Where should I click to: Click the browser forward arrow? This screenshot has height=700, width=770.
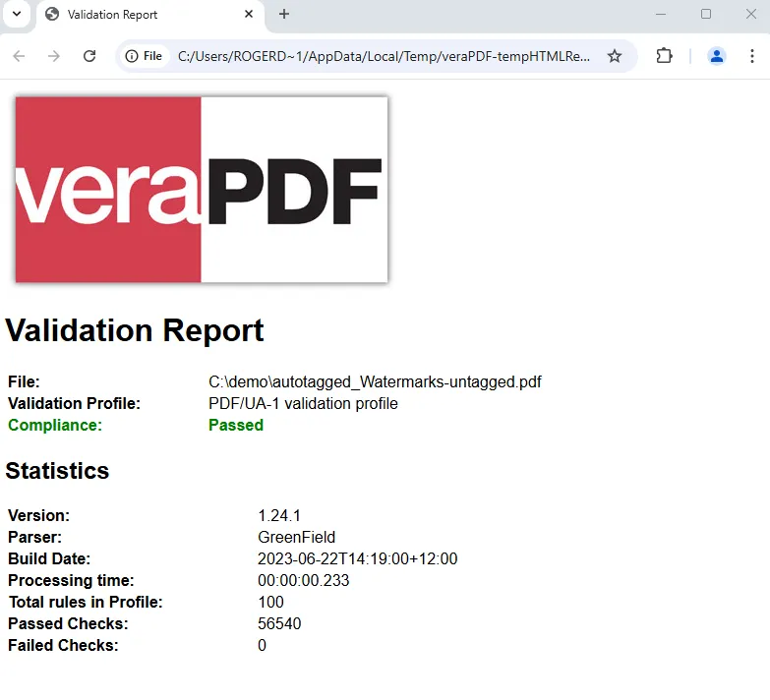(x=53, y=56)
